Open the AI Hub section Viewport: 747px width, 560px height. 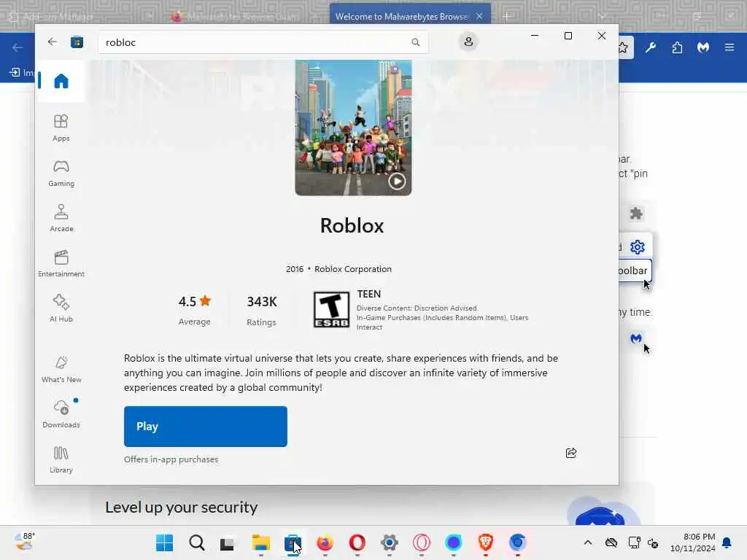tap(61, 308)
